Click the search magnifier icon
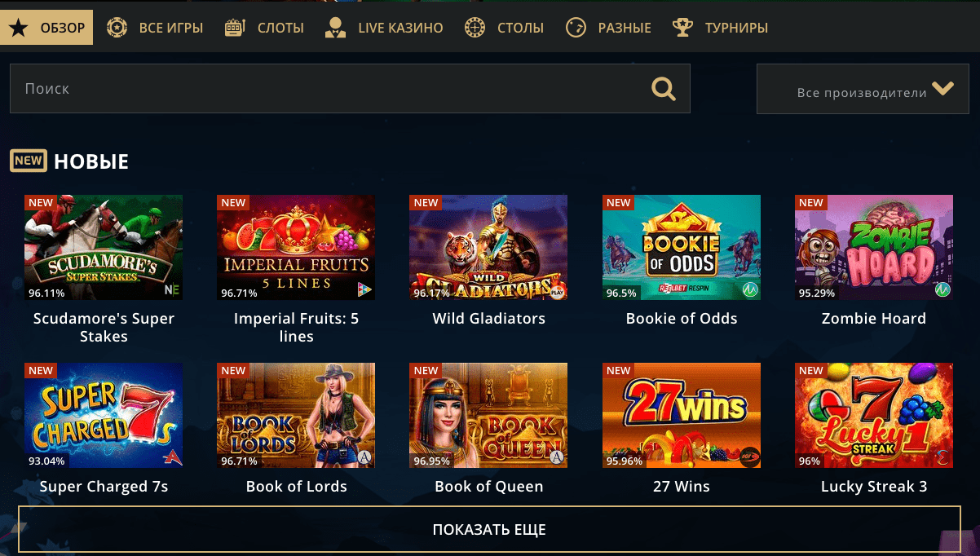This screenshot has height=556, width=980. [663, 89]
